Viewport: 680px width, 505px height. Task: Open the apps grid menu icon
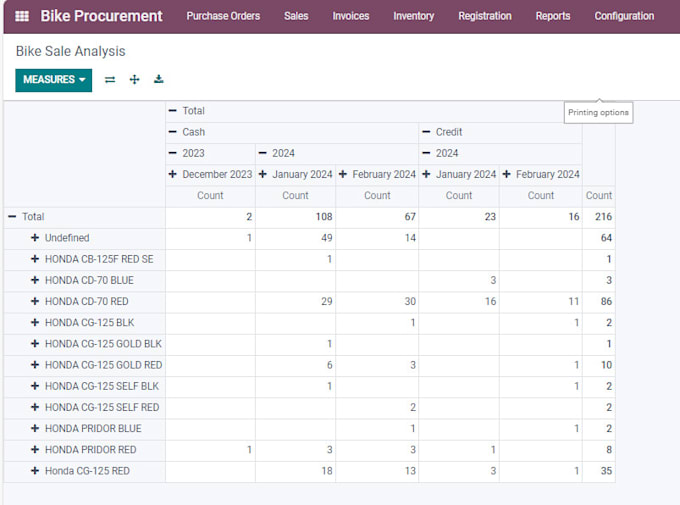coord(22,16)
